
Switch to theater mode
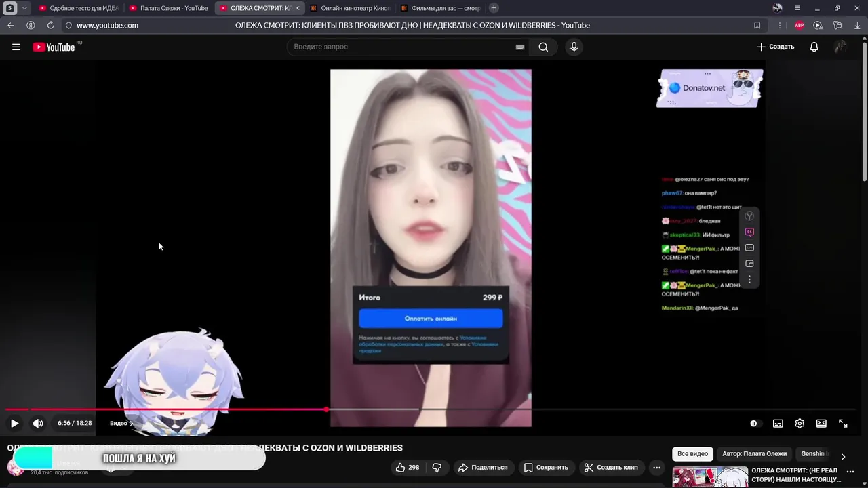(x=821, y=423)
